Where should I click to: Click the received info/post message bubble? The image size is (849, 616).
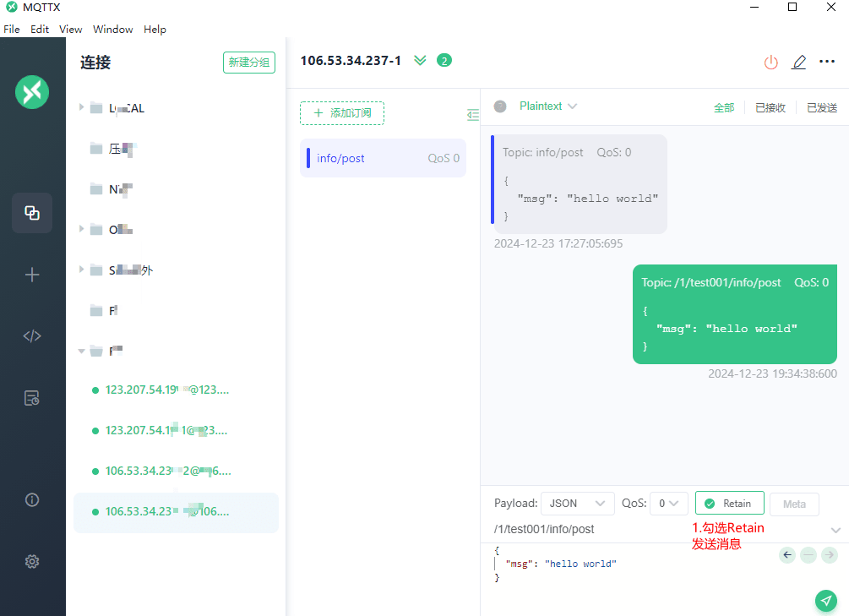pyautogui.click(x=579, y=184)
